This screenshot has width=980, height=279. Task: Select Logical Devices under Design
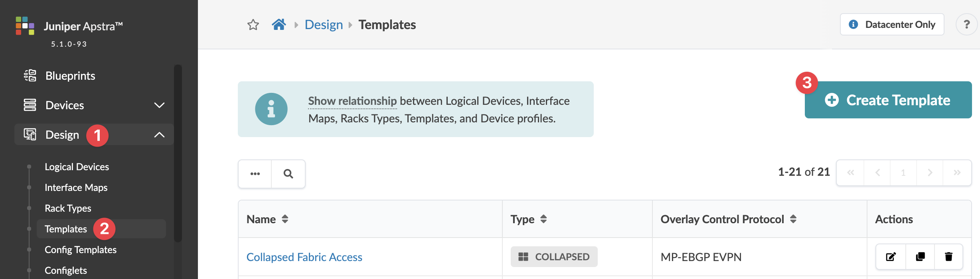(77, 167)
